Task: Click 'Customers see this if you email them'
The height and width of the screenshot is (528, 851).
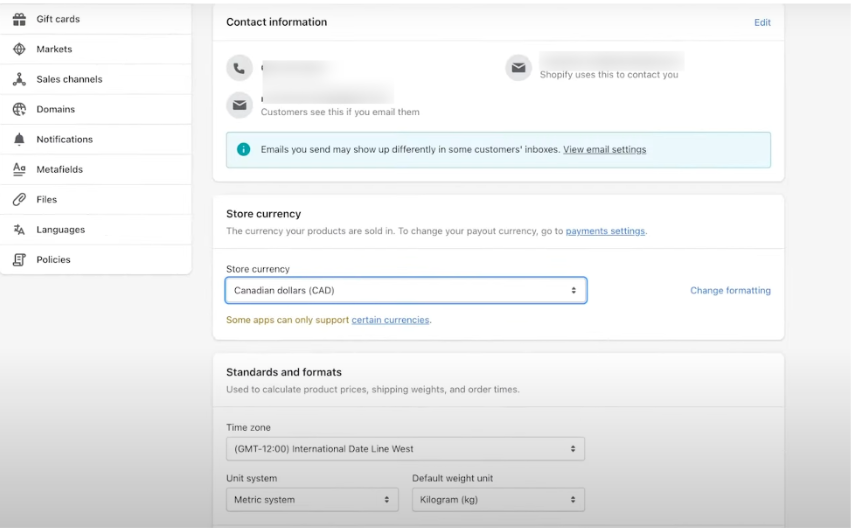Action: pyautogui.click(x=340, y=112)
